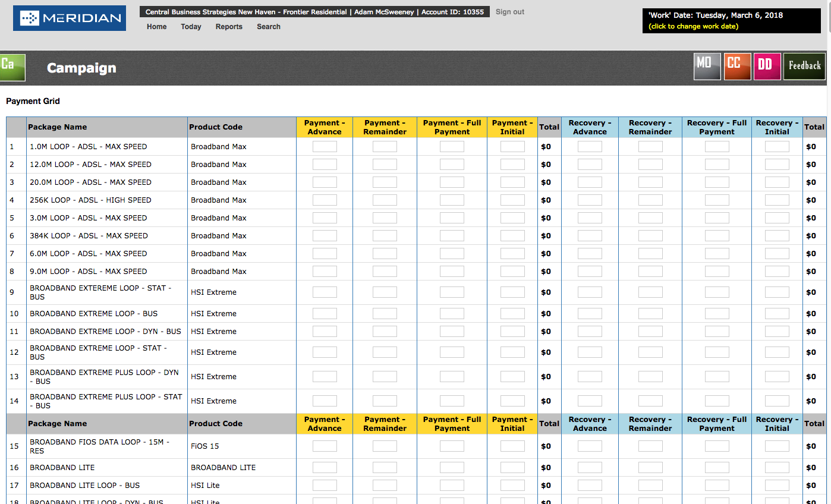The width and height of the screenshot is (831, 504).
Task: Click the orange CC icon
Action: point(737,66)
